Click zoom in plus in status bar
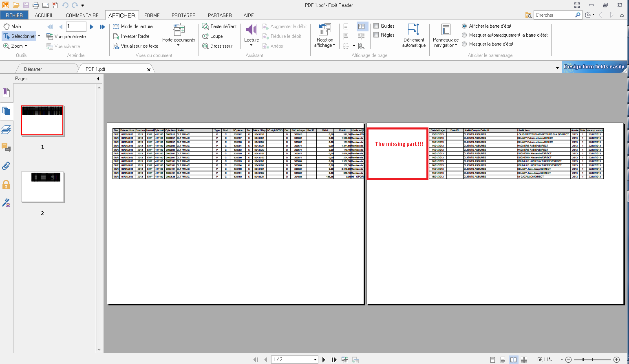The height and width of the screenshot is (364, 629). pos(617,360)
